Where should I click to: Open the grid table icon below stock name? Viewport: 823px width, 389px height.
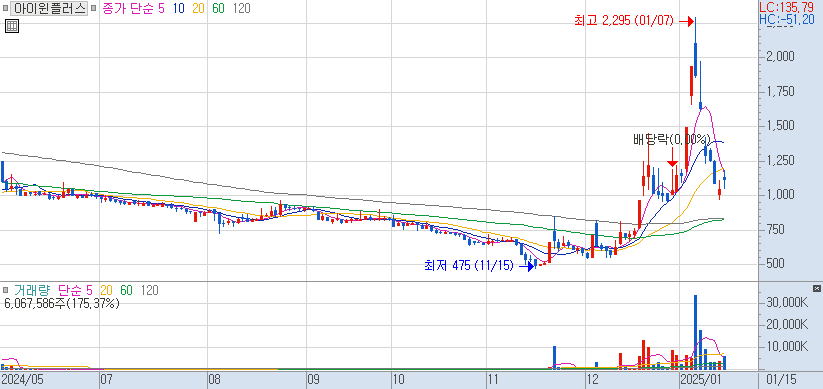pyautogui.click(x=12, y=26)
